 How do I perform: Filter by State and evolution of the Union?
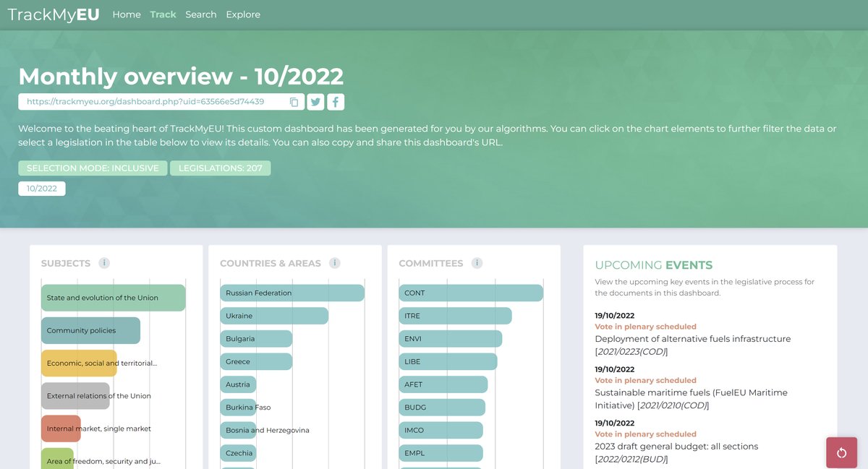114,298
